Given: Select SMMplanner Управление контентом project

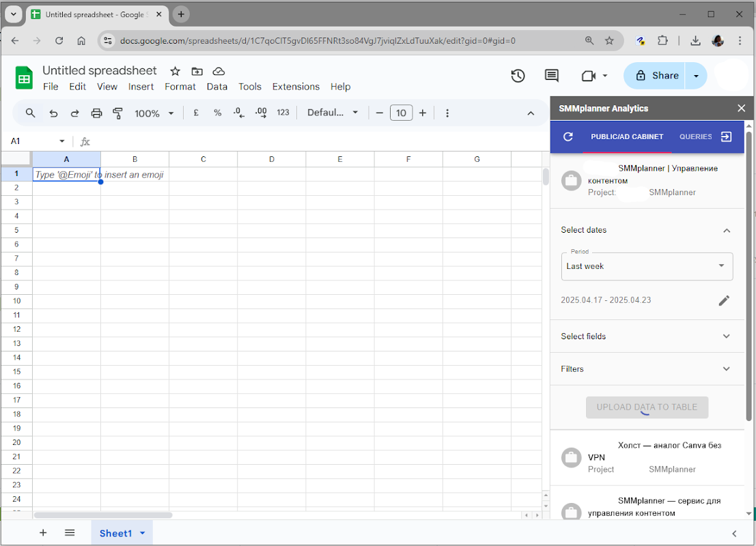Looking at the screenshot, I should (x=647, y=181).
